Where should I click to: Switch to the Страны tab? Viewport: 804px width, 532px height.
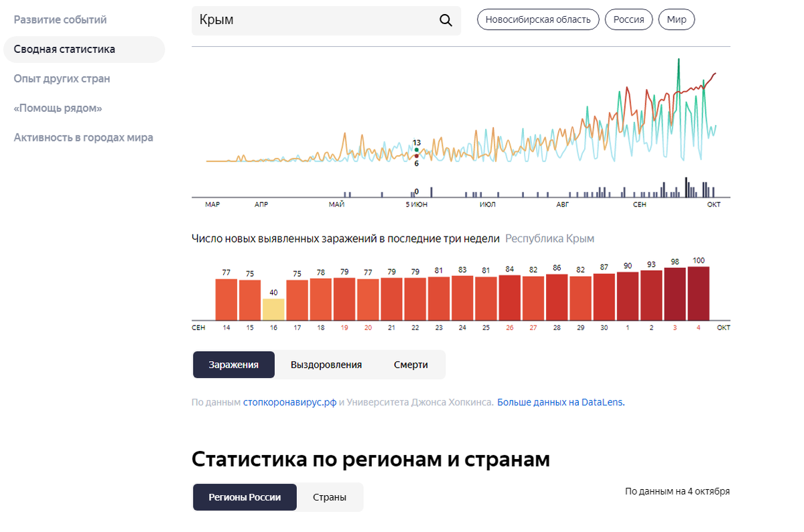click(330, 497)
